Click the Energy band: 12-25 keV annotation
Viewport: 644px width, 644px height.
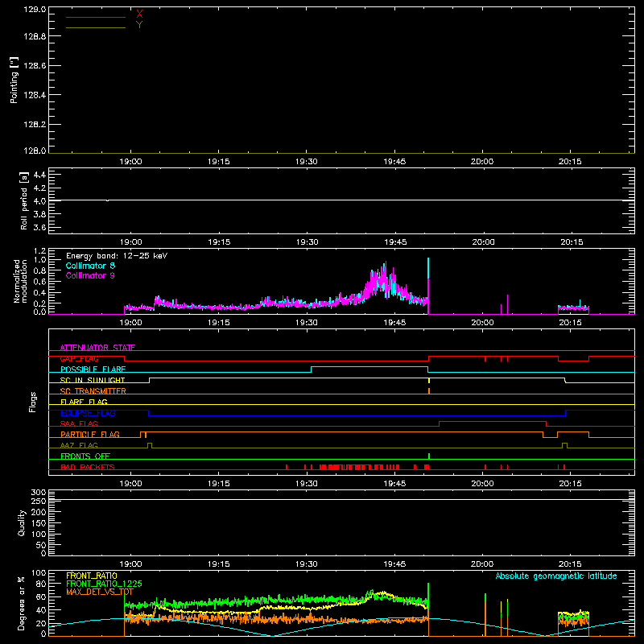117,256
